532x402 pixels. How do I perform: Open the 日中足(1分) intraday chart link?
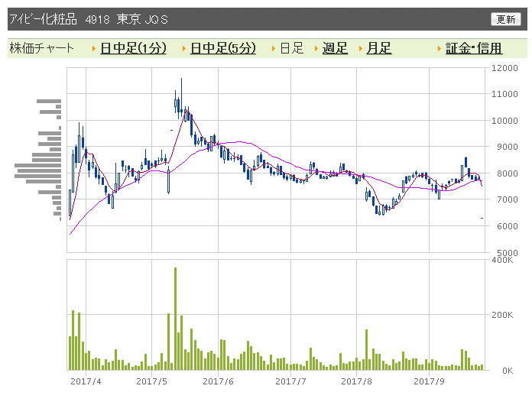[133, 48]
